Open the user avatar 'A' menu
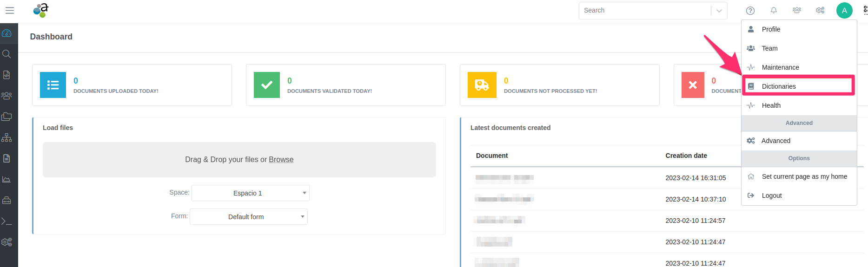This screenshot has width=868, height=267. coord(844,10)
